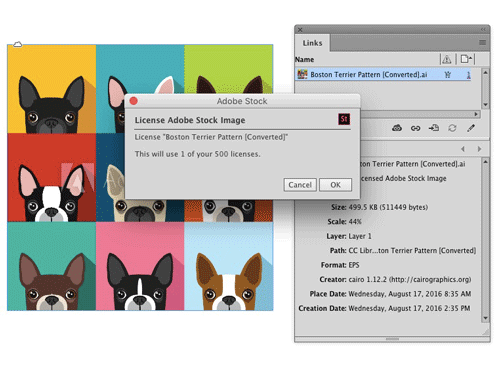Select Boston Terrier Pattern [Converted].ai link row
This screenshot has height=365, width=500.
coord(383,74)
